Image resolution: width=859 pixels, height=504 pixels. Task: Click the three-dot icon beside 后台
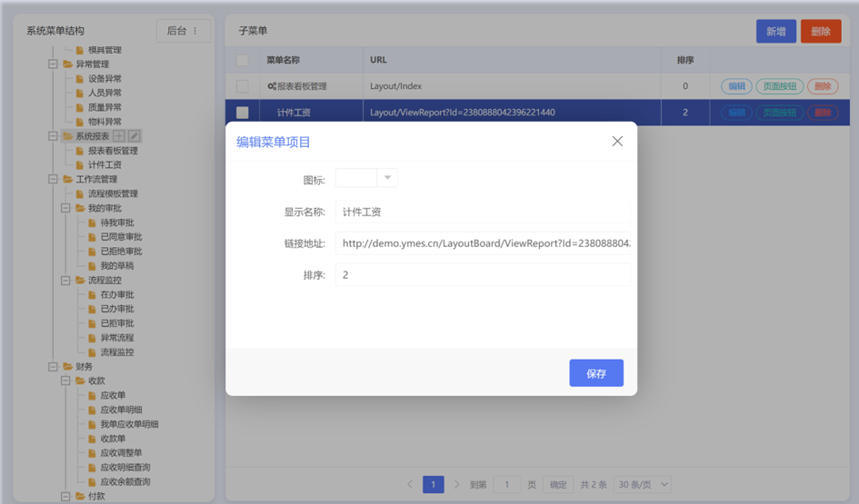(x=195, y=31)
